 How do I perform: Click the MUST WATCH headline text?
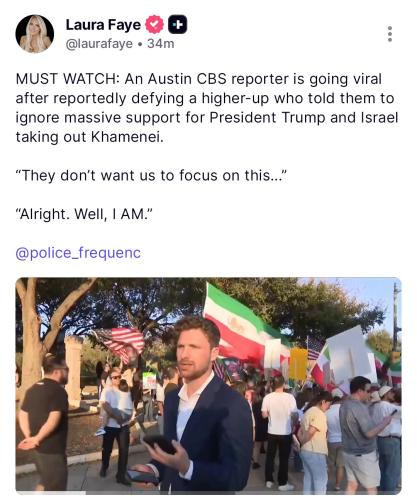pos(66,79)
